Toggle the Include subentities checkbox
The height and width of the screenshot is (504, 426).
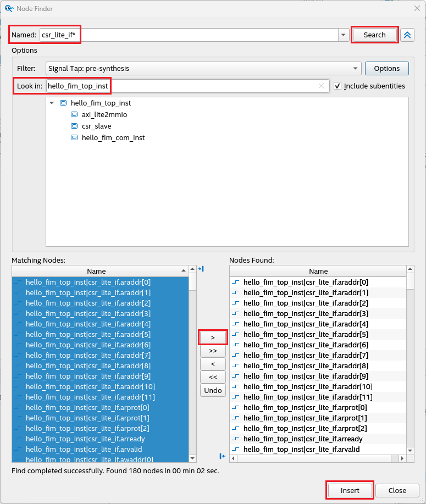338,86
